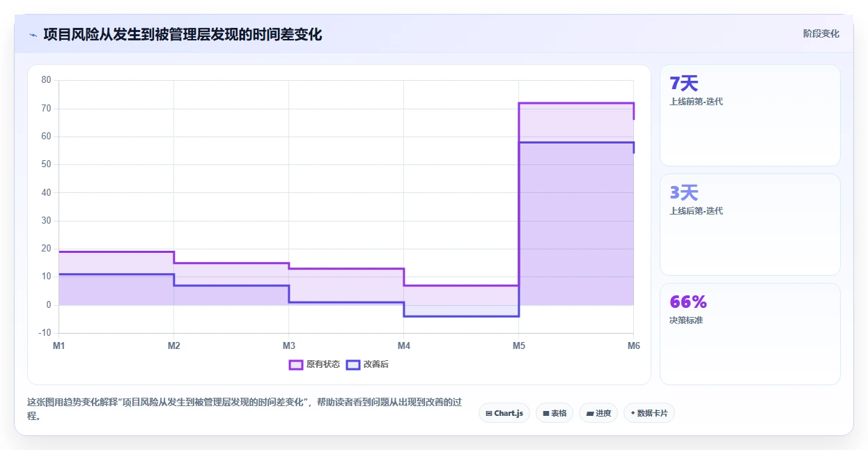Click the chart title 项目风险从发生到被管理层发现的时间差变化

coord(183,34)
